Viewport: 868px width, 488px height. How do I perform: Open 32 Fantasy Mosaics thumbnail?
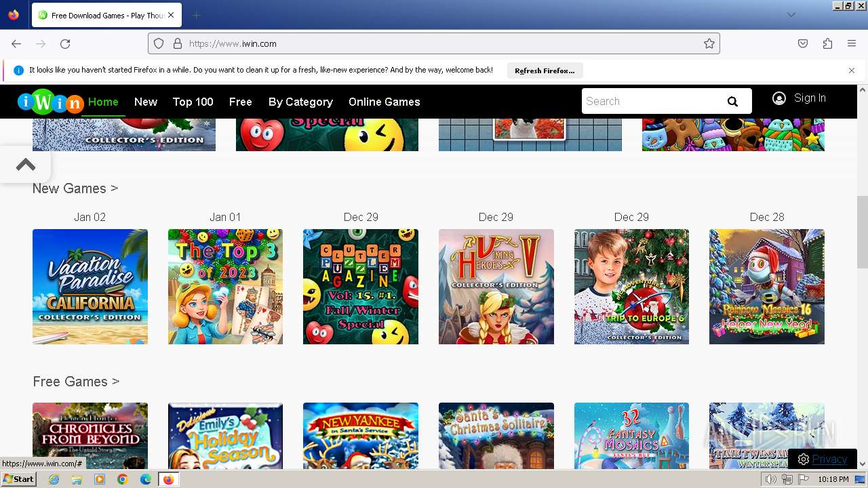(x=631, y=436)
